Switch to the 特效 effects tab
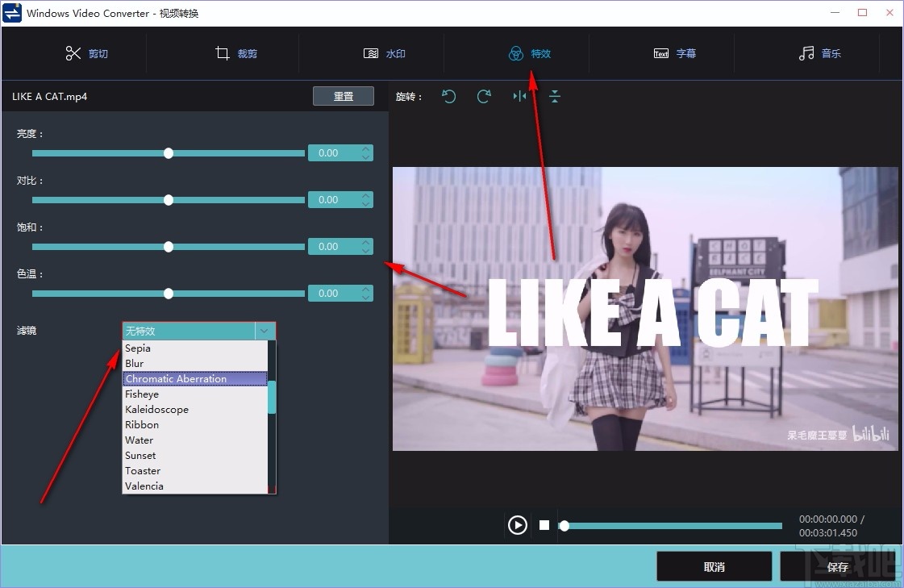Screen dimensions: 904x588 [529, 53]
